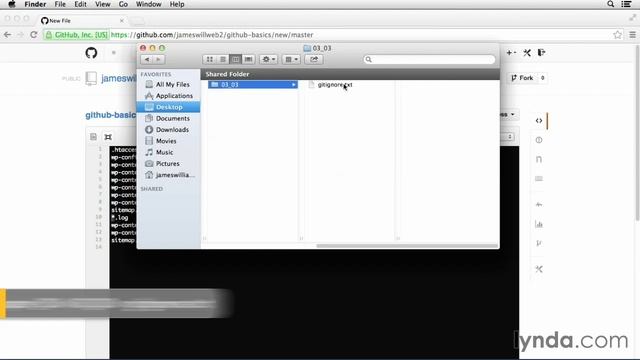Viewport: 640px width, 360px height.
Task: Open the browser hamburger menu
Action: 632,35
